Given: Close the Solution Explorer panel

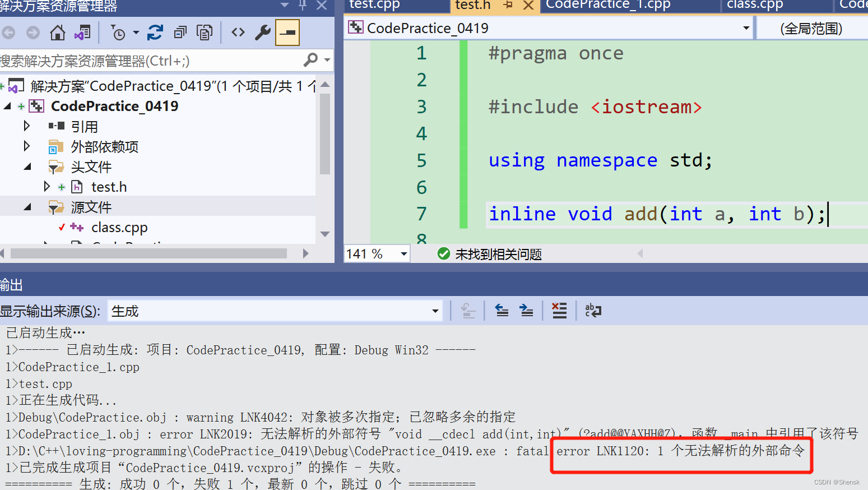Looking at the screenshot, I should click(322, 5).
